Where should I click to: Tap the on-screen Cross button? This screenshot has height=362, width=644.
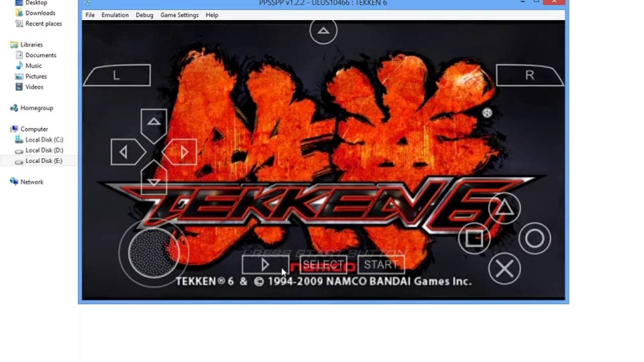click(x=504, y=269)
